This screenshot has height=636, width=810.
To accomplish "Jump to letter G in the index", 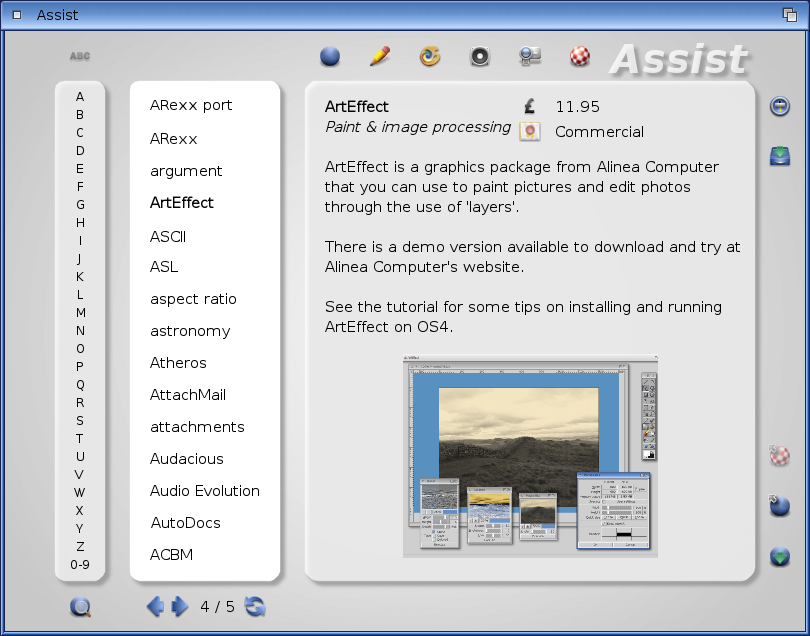I will [x=80, y=205].
